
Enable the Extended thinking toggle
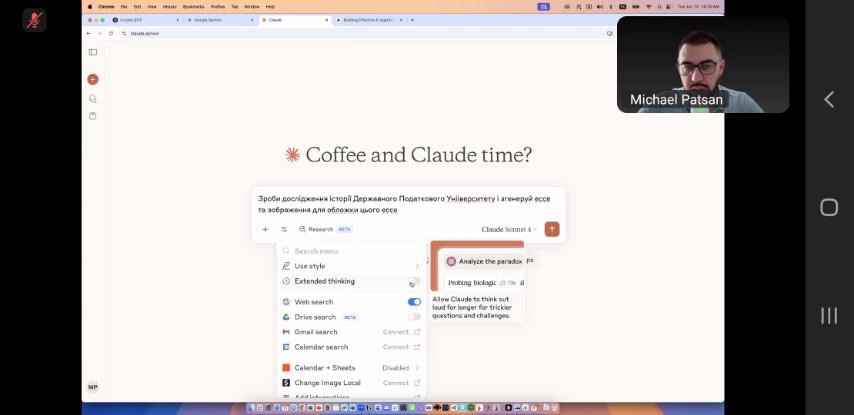coord(414,282)
